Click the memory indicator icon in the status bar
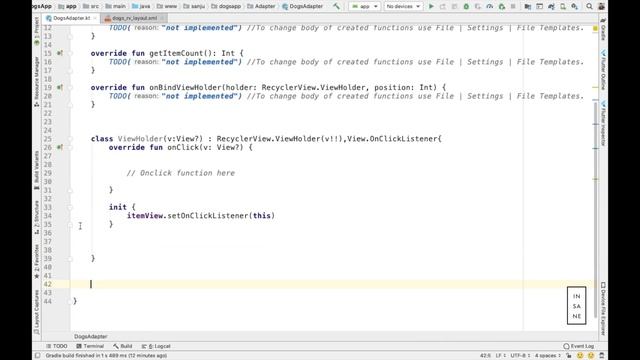 coord(602,356)
